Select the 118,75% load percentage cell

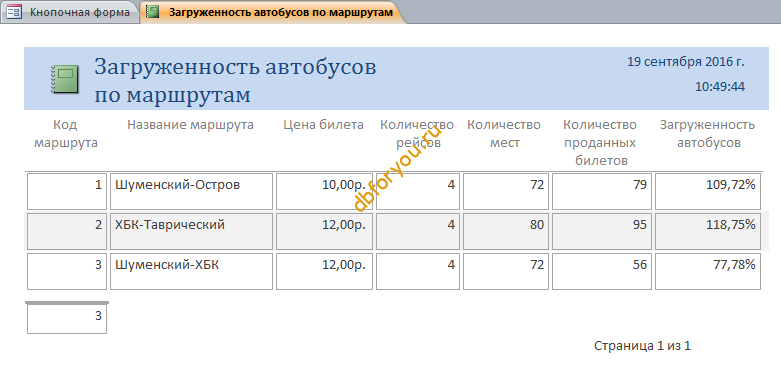pos(708,232)
